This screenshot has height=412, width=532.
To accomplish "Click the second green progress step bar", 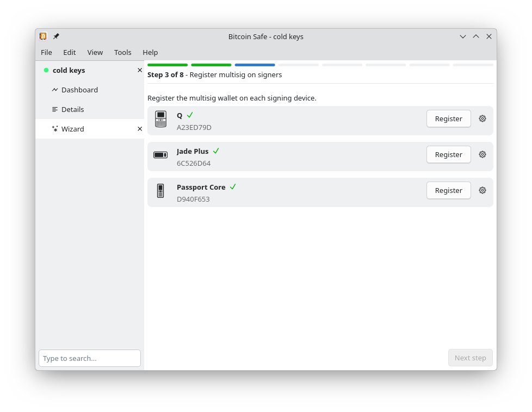I will tap(211, 65).
